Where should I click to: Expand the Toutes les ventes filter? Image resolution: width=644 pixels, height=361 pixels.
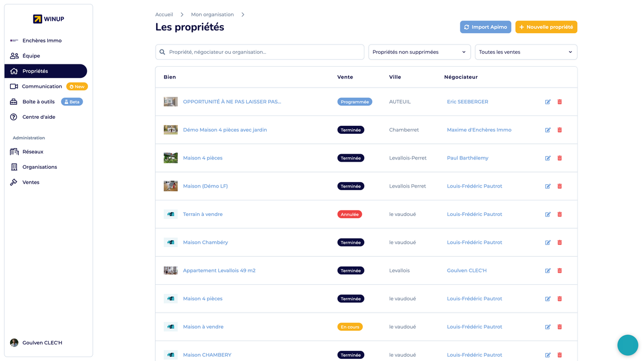[526, 52]
